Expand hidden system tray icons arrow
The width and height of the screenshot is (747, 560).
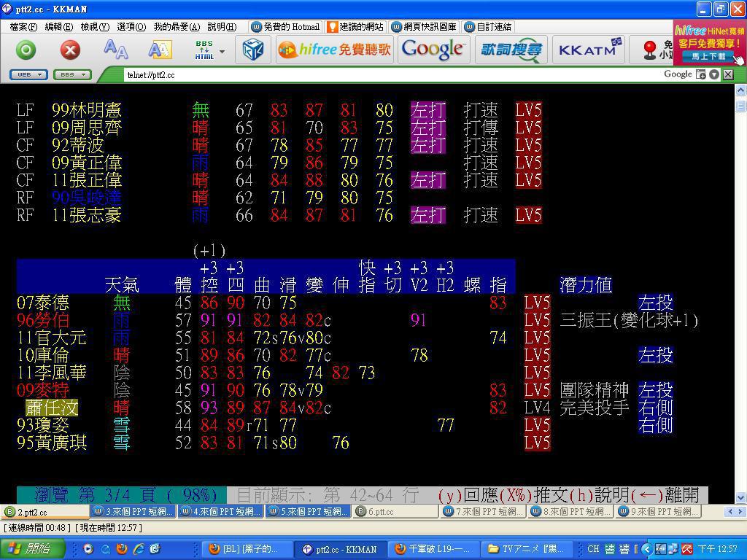(x=646, y=549)
